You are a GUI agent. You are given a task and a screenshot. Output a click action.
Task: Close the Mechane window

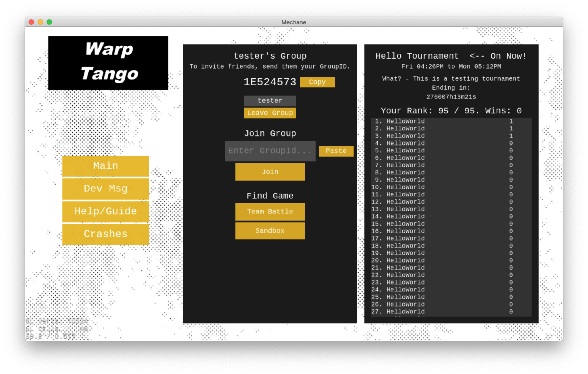[31, 22]
